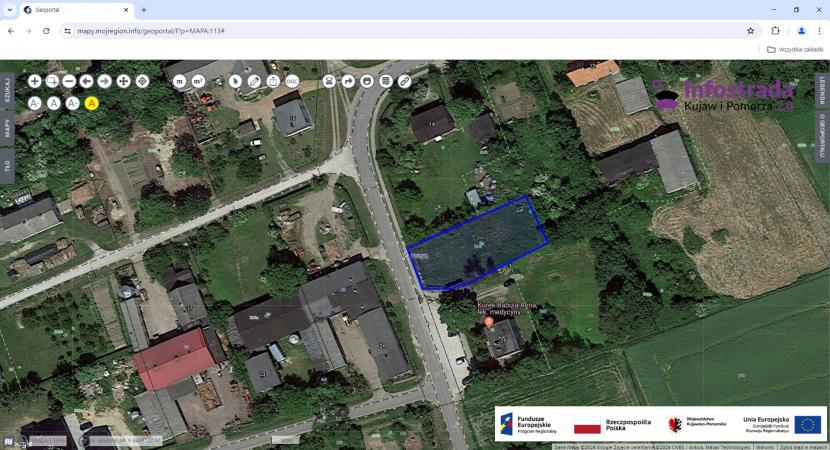Go to next map view arrow
The image size is (830, 450).
click(105, 81)
